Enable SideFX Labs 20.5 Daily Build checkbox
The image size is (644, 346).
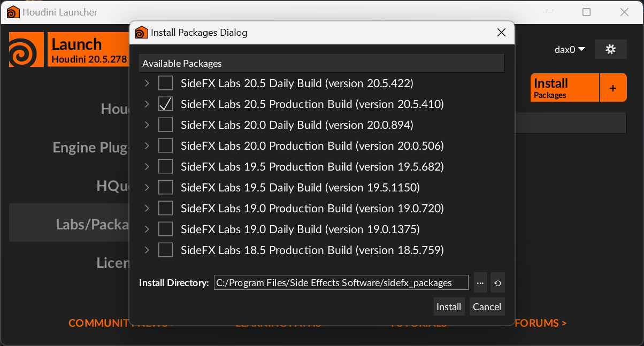point(165,83)
